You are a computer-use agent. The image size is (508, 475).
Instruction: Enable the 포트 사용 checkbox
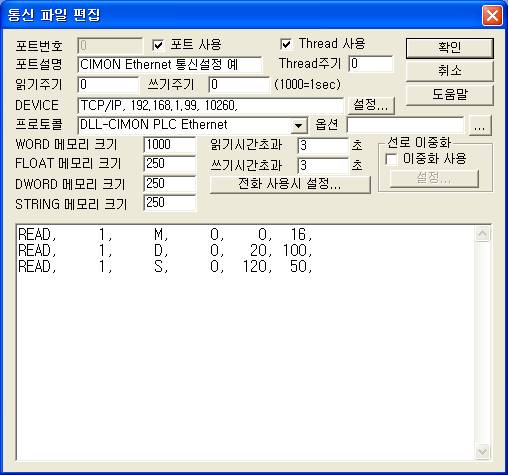coord(158,45)
